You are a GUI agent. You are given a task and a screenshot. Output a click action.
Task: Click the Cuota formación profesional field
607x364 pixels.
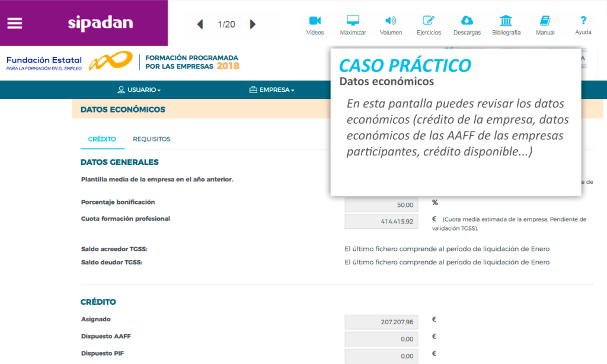tap(381, 222)
